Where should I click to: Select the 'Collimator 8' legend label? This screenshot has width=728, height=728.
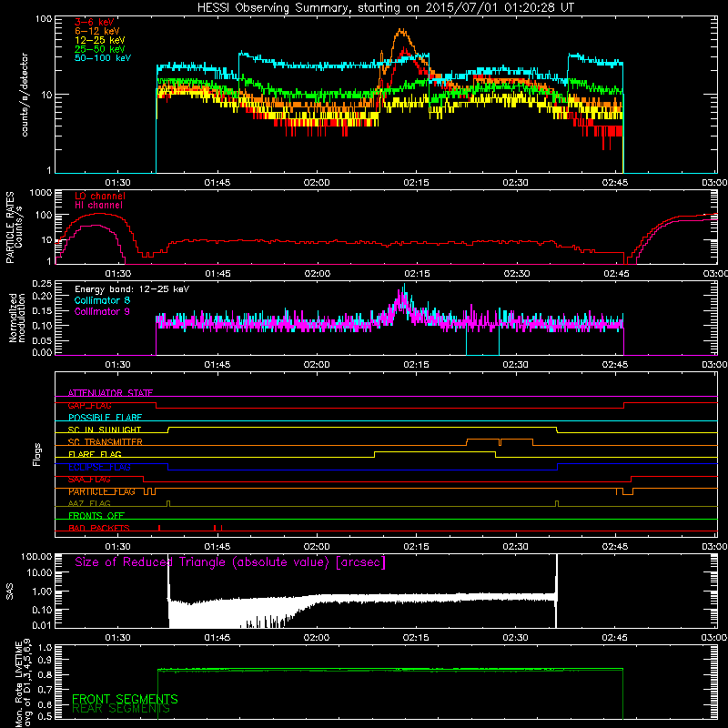coord(102,300)
